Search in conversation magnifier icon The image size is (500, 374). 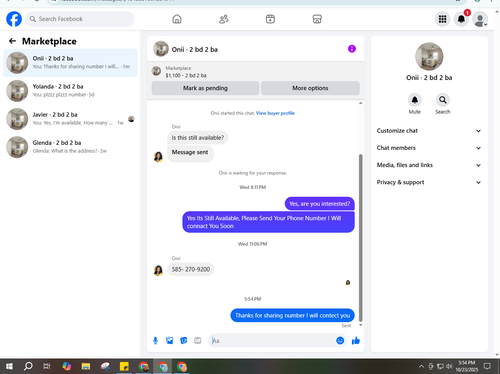click(443, 100)
